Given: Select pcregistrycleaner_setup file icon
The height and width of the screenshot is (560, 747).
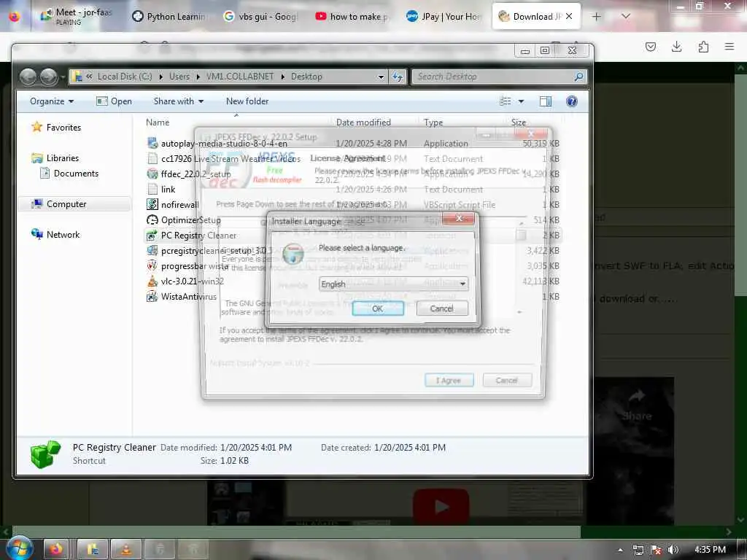Looking at the screenshot, I should (152, 251).
